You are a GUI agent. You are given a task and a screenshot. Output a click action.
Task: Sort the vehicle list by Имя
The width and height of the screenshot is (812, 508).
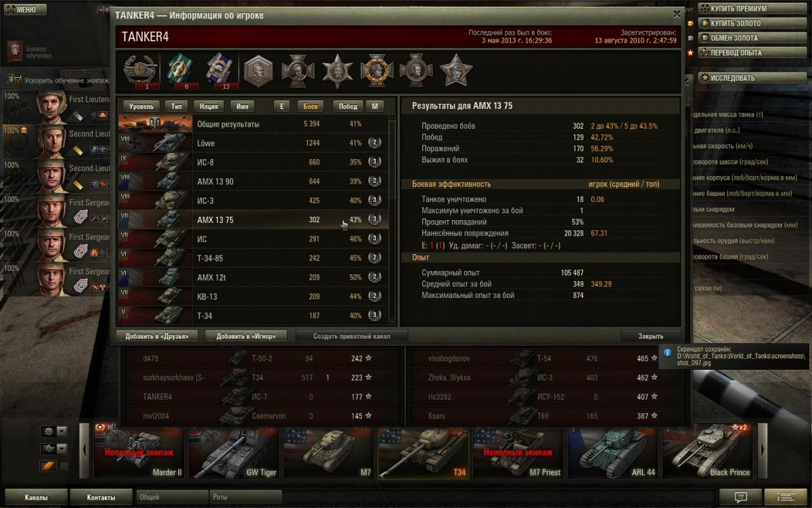point(243,106)
